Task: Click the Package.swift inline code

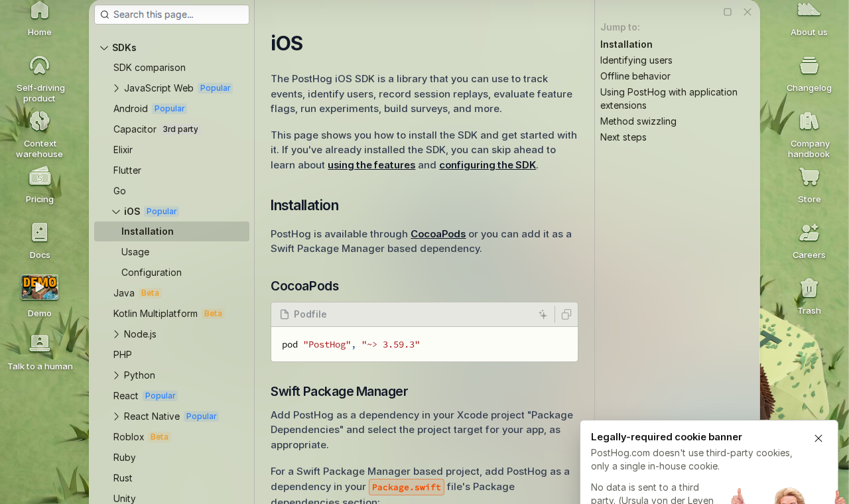Action: [x=407, y=487]
